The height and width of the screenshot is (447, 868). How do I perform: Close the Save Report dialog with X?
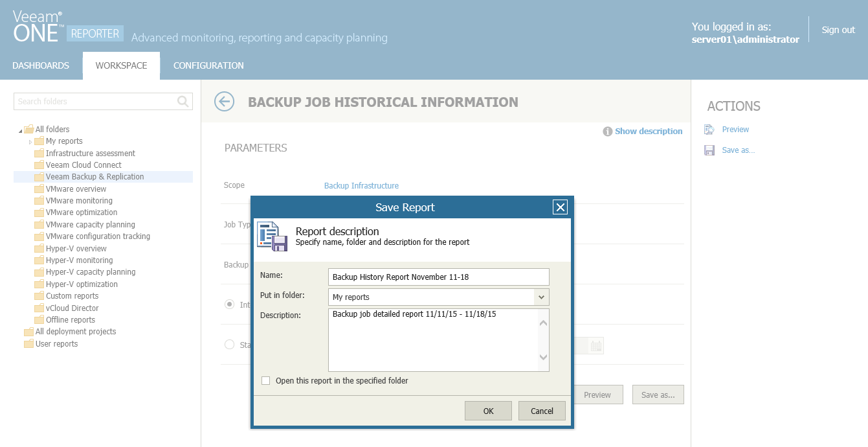click(x=560, y=207)
